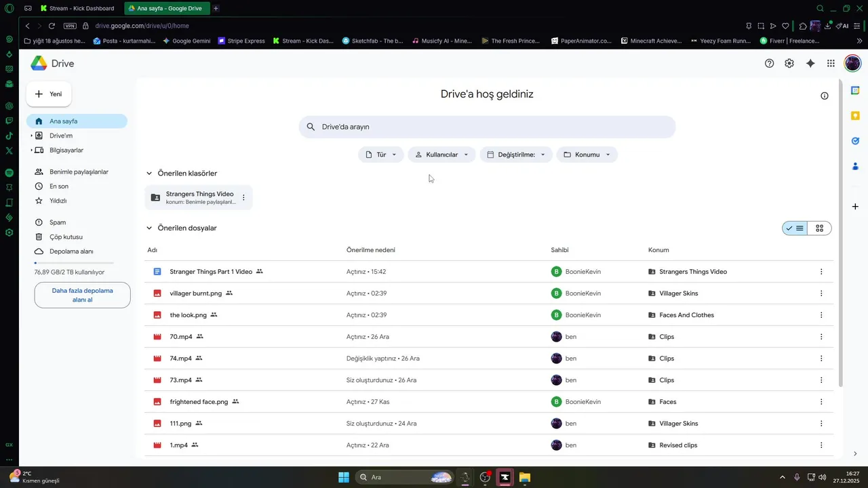Select the Ana sayfa - Google Drive tab
The width and height of the screenshot is (868, 488).
point(166,8)
